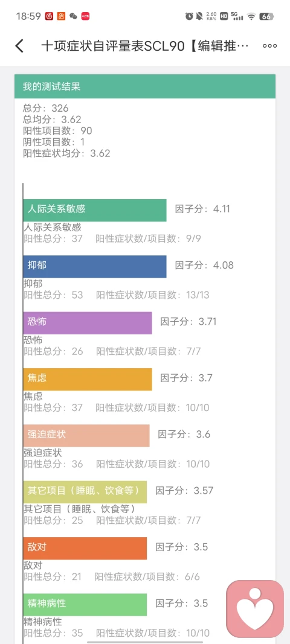Image resolution: width=290 pixels, height=644 pixels.
Task: Tap the NetEase Music notification icon
Action: (49, 16)
